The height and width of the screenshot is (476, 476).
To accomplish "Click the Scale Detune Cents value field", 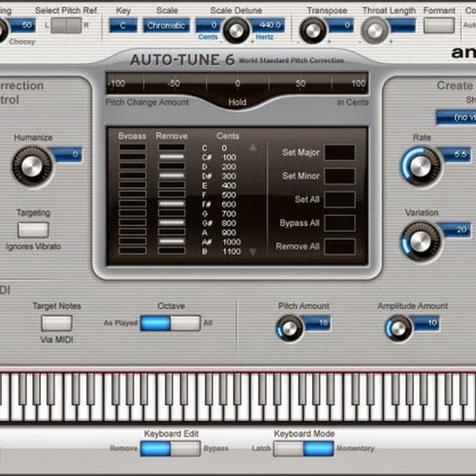I will 210,25.
